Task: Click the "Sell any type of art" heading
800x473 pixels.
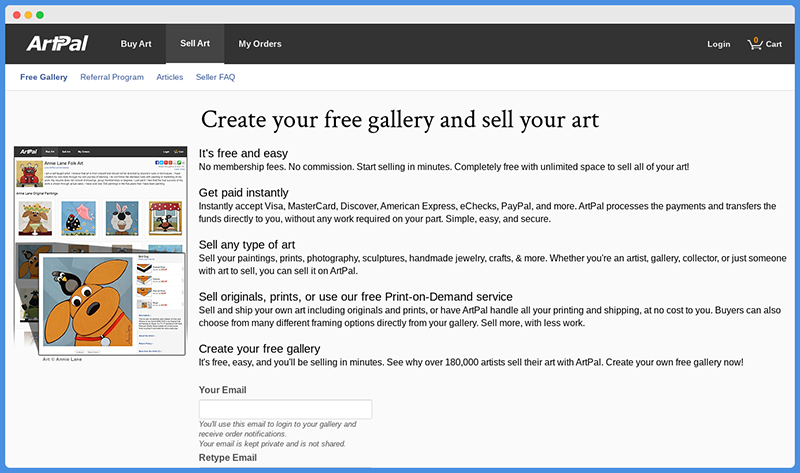Action: click(247, 244)
